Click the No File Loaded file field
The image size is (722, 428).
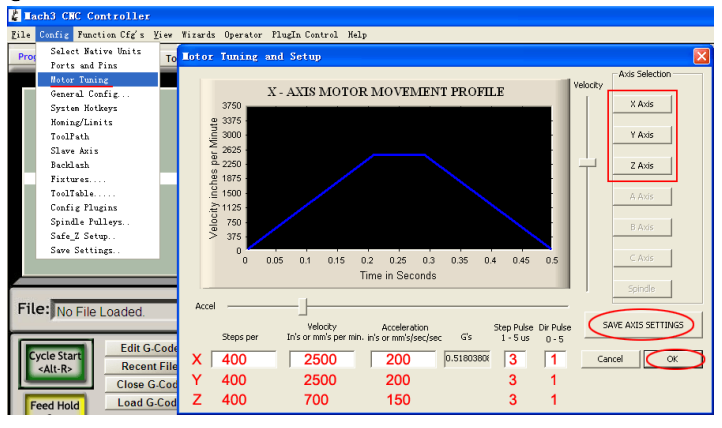pos(115,312)
